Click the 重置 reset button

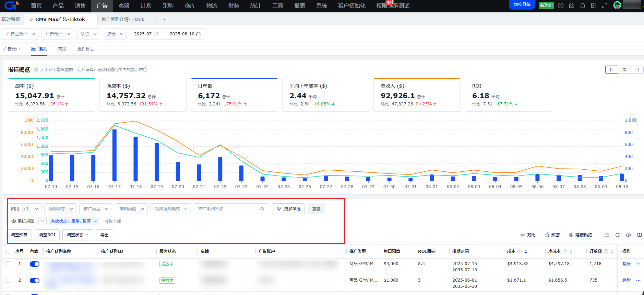pos(316,209)
